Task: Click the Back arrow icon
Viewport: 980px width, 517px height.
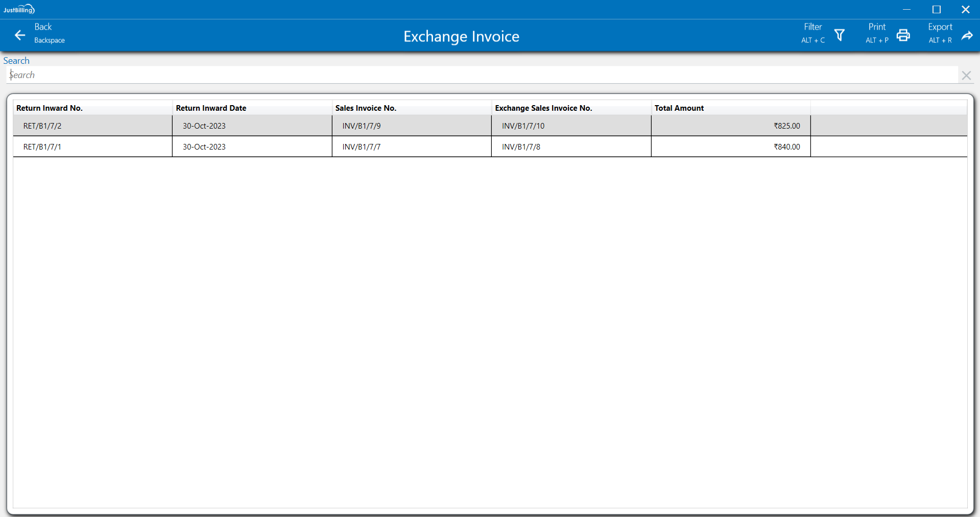Action: click(x=20, y=35)
